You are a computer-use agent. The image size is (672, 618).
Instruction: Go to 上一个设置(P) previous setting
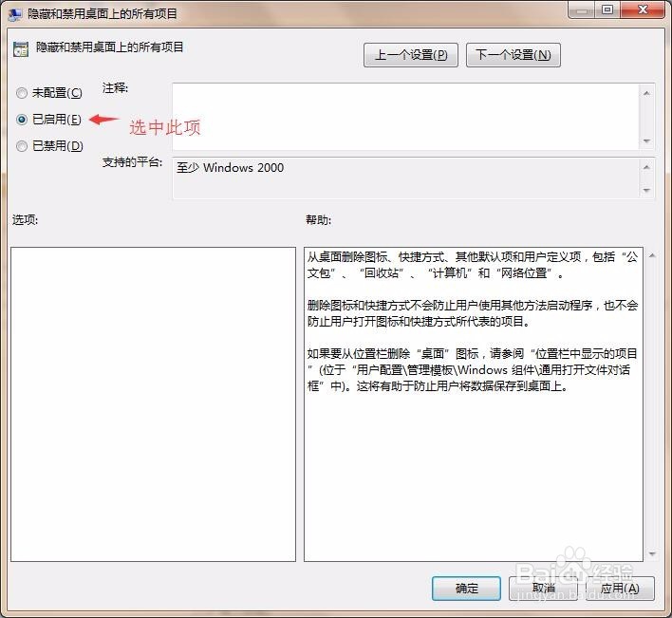click(411, 55)
